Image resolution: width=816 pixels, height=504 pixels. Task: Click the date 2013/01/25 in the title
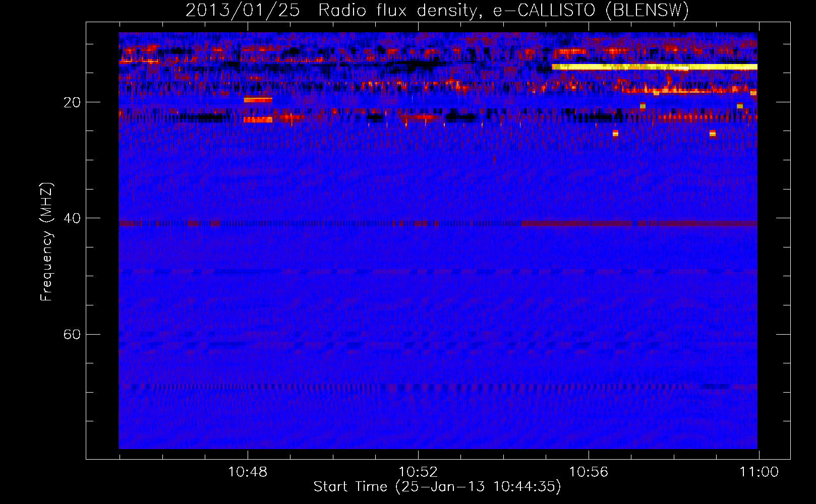[x=243, y=11]
